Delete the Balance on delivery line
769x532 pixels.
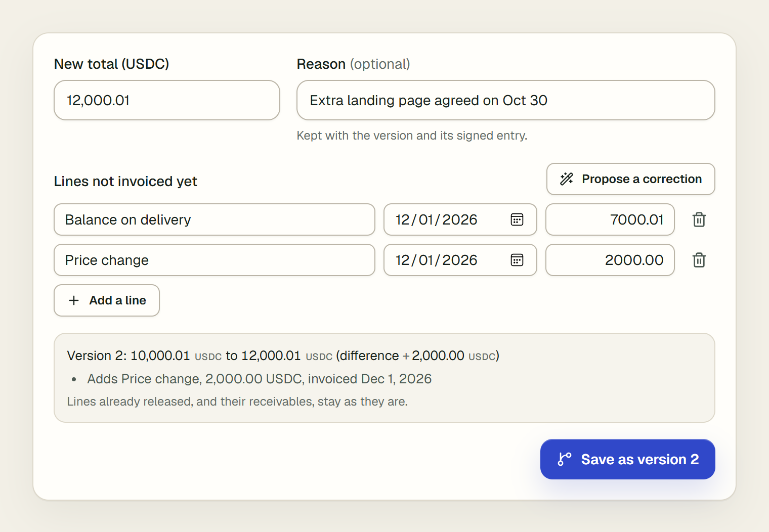[x=699, y=219]
